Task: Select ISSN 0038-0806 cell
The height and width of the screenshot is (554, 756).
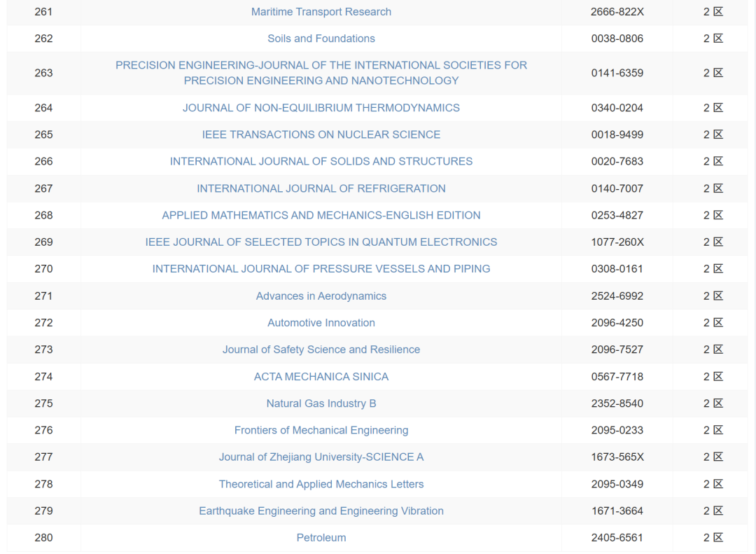Action: click(x=617, y=39)
